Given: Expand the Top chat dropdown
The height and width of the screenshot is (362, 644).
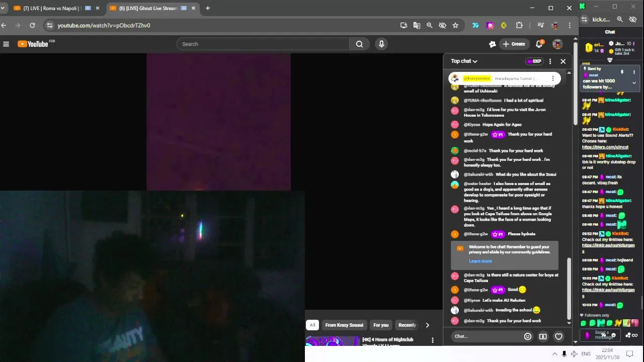Looking at the screenshot, I should (464, 61).
